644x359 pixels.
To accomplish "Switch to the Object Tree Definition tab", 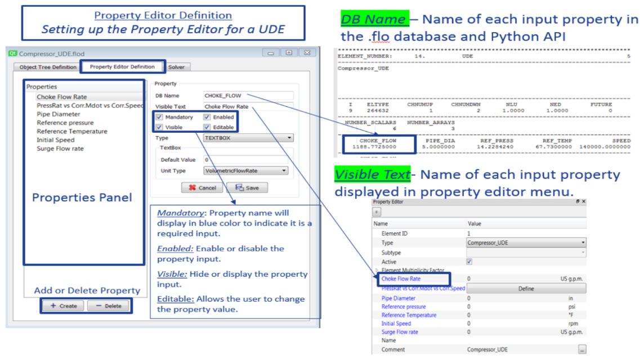I will pos(48,67).
